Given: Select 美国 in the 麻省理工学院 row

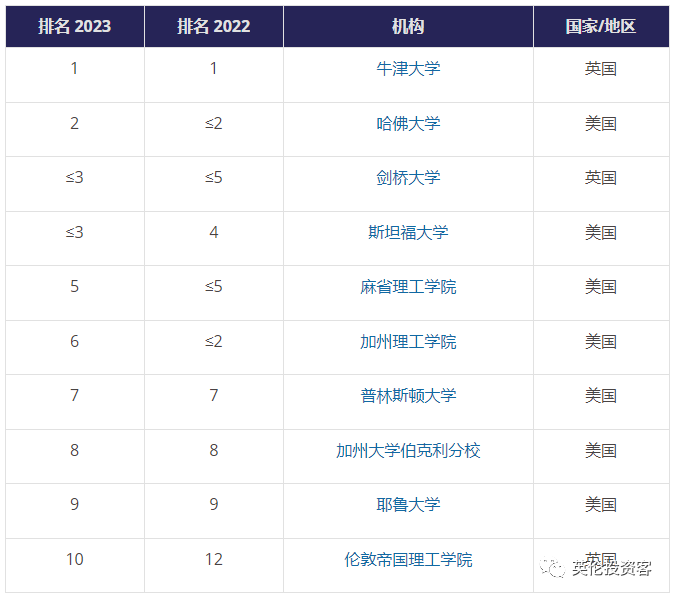Looking at the screenshot, I should click(601, 287).
